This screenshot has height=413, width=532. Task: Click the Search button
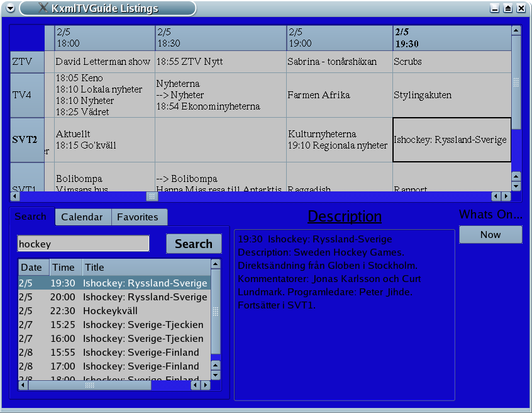[194, 244]
